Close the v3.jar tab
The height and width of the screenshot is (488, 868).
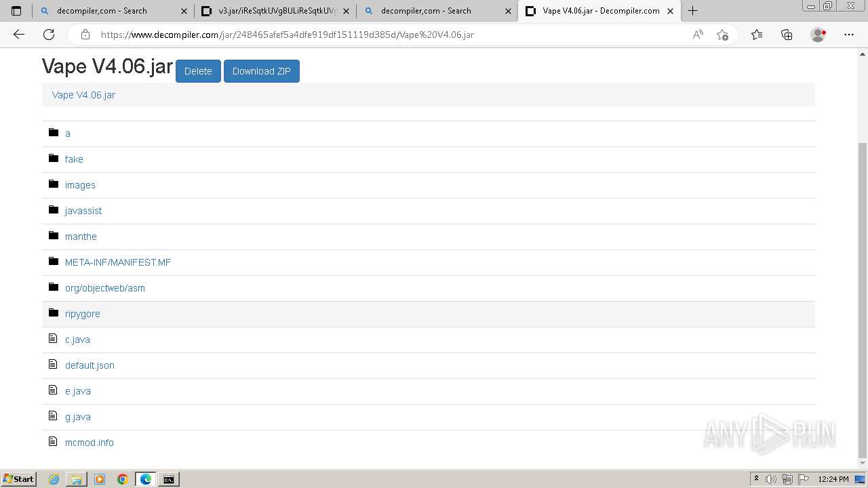[346, 11]
